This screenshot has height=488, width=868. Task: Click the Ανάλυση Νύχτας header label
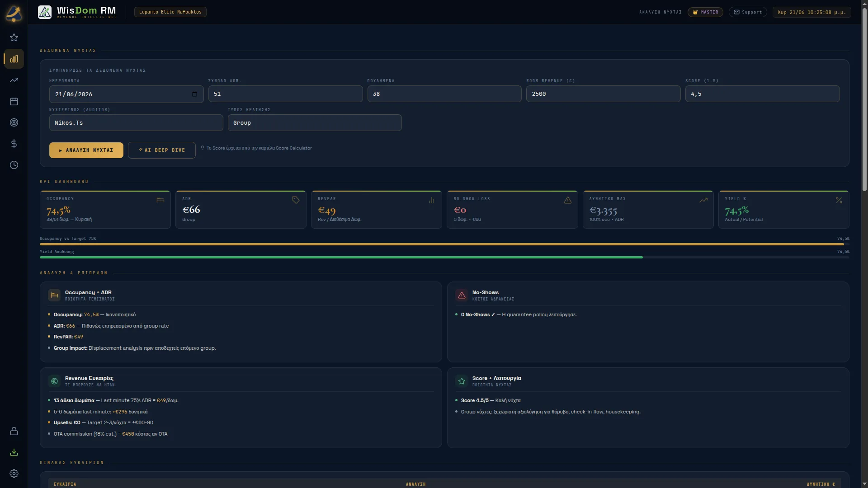click(660, 12)
